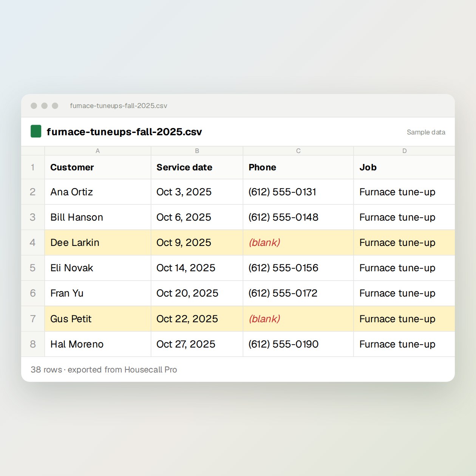Screen dimensions: 476x476
Task: Select blank phone cell for Dee Larkin
Action: click(x=298, y=243)
